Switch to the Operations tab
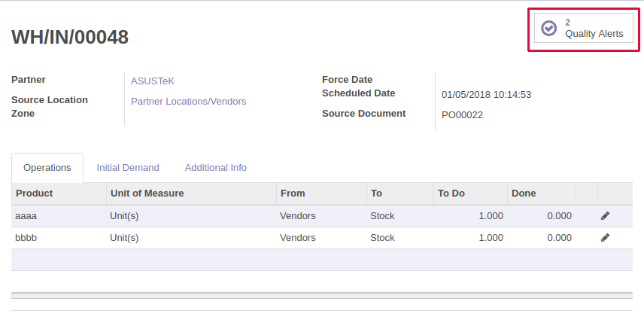Screen dimensions: 644x323 pyautogui.click(x=47, y=168)
